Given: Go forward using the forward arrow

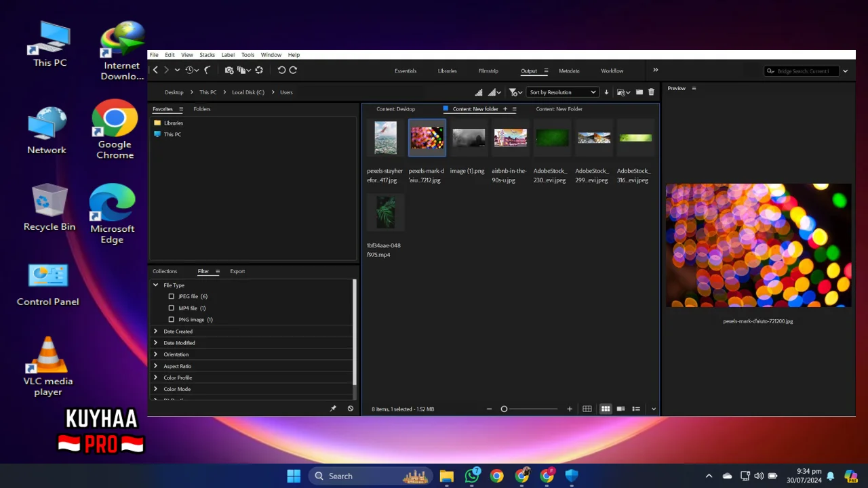Looking at the screenshot, I should (166, 70).
